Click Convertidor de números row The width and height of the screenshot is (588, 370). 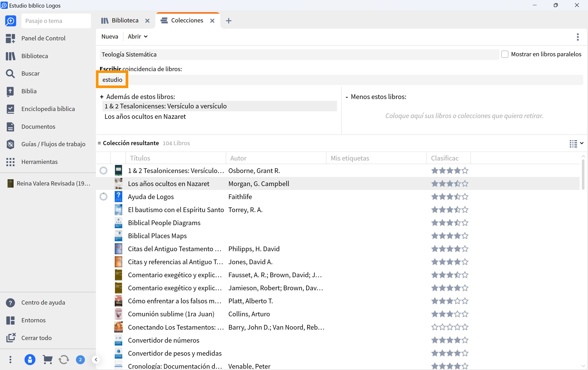coord(338,340)
